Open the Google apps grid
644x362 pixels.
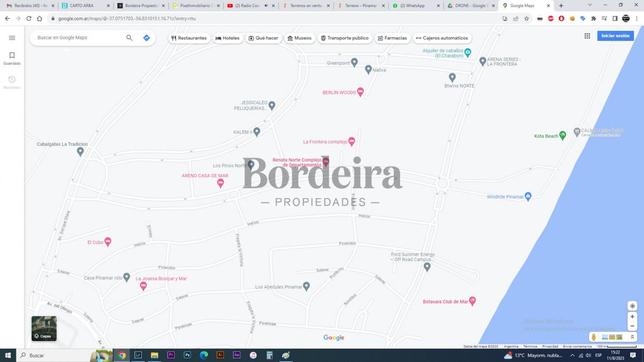click(587, 36)
